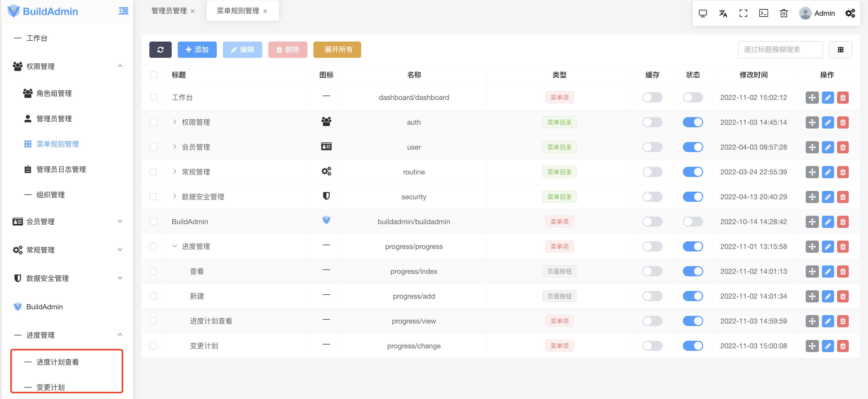Collapse the 进度管理 table row
Screen dimensions: 868x399
[x=174, y=246]
